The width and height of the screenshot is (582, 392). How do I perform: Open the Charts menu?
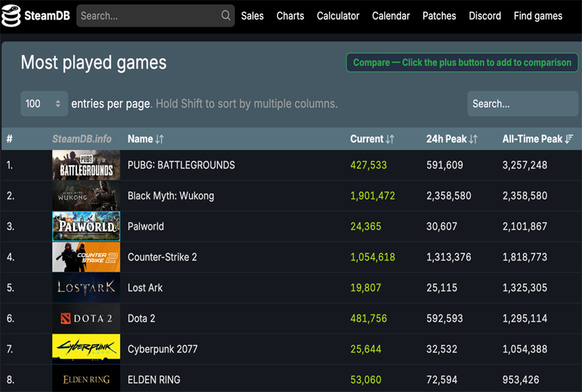[x=290, y=16]
